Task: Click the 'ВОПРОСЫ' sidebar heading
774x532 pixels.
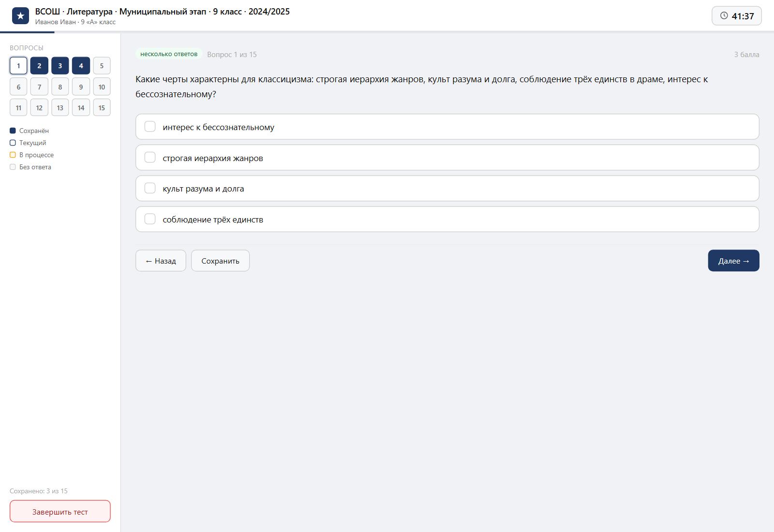Action: pos(27,48)
